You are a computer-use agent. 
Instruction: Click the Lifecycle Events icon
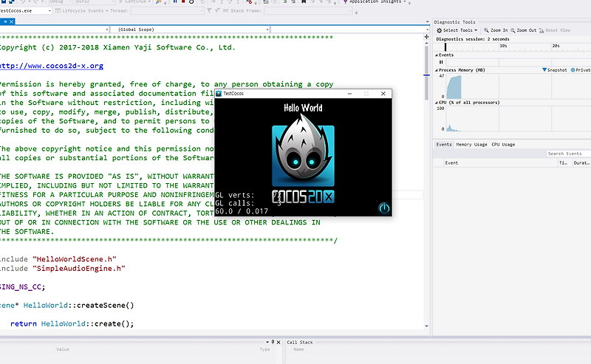[x=58, y=10]
